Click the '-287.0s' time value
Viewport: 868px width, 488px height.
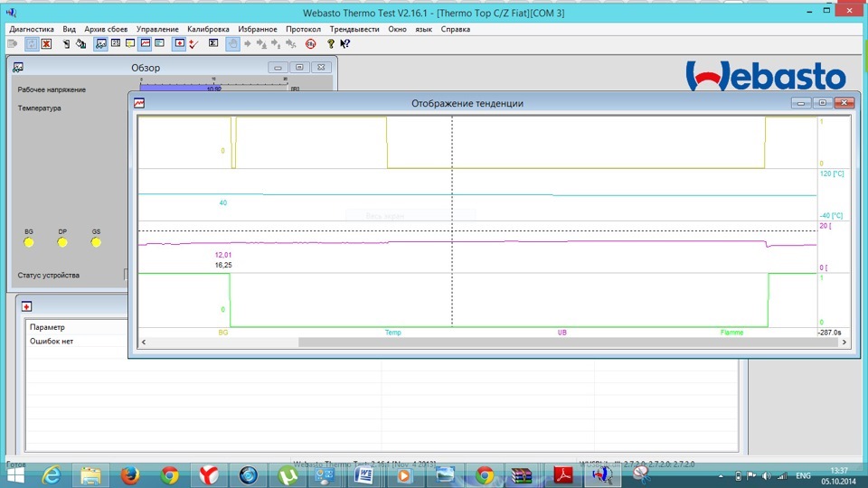click(829, 333)
